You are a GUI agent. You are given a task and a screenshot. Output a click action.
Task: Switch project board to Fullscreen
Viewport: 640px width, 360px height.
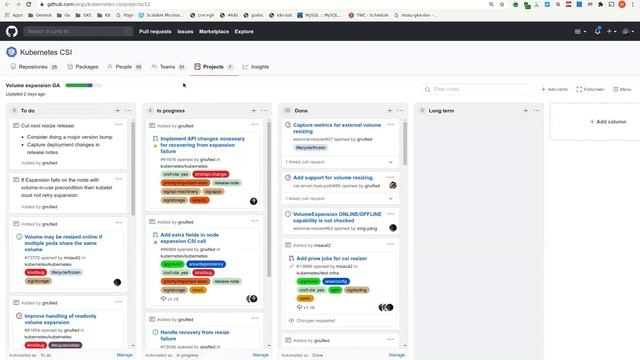590,89
